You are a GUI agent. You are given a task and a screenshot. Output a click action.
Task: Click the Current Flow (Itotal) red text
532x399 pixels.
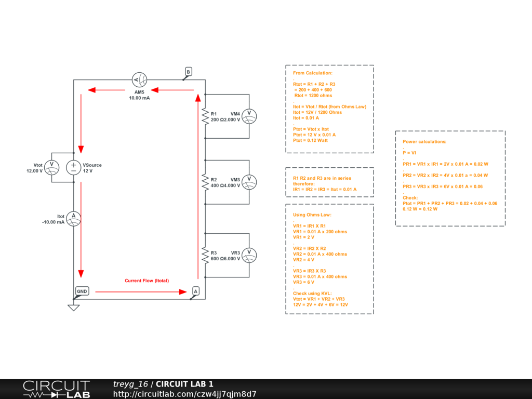(x=147, y=281)
